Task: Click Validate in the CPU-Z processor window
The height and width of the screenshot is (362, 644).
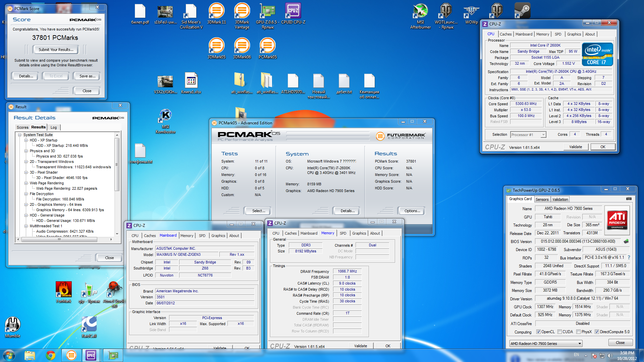Action: coord(576,147)
